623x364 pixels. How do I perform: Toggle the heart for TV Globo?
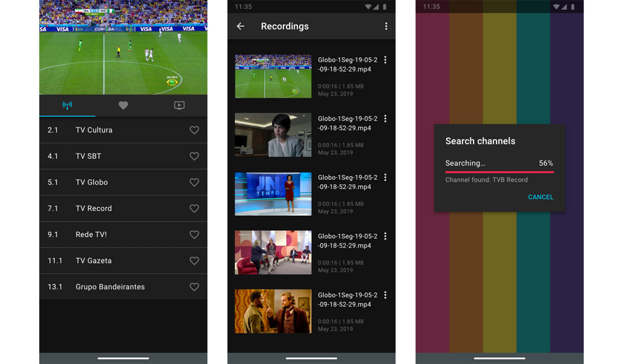[194, 182]
